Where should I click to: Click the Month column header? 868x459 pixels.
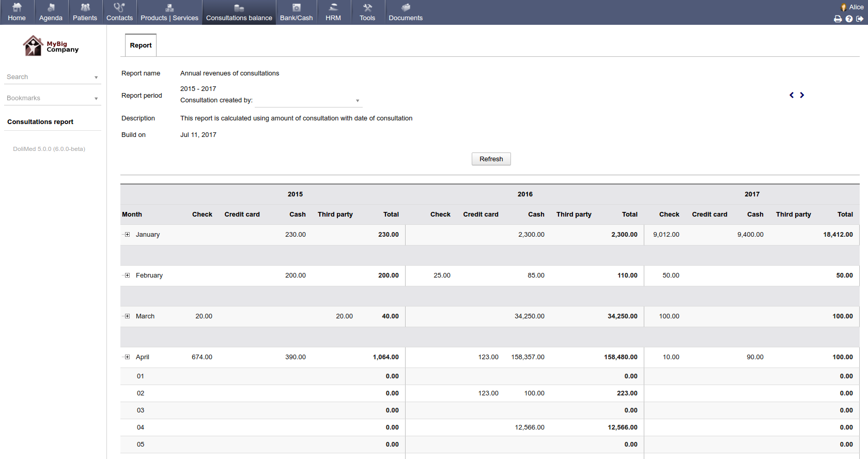point(132,215)
